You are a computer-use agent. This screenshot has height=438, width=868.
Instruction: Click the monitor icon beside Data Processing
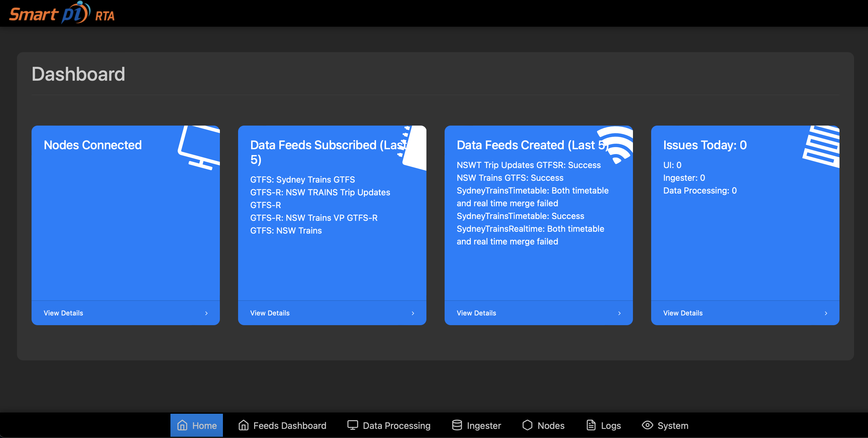[x=353, y=425]
